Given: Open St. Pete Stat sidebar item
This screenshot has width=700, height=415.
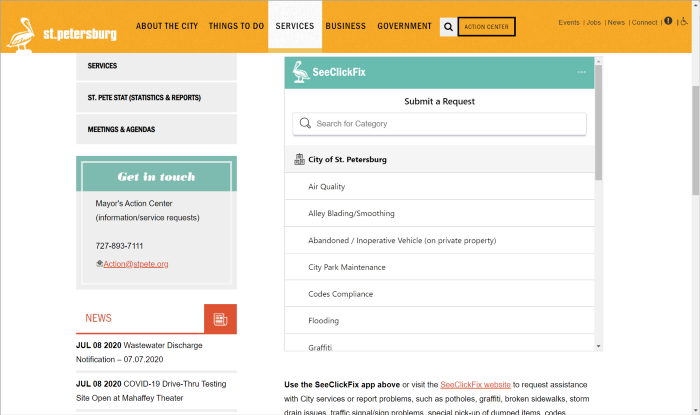Looking at the screenshot, I should pyautogui.click(x=144, y=98).
